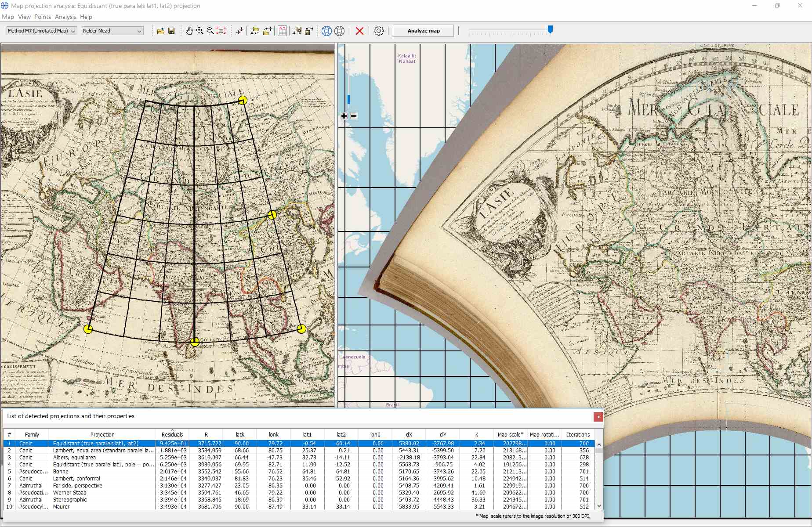Open the Nelder-Mead optimizer dropdown
Viewport: 812px width, 527px height.
112,31
